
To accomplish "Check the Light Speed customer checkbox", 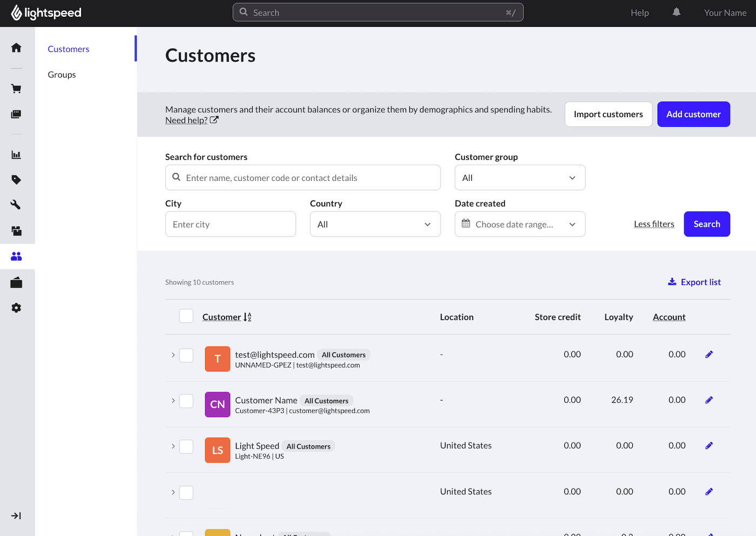I will (186, 446).
